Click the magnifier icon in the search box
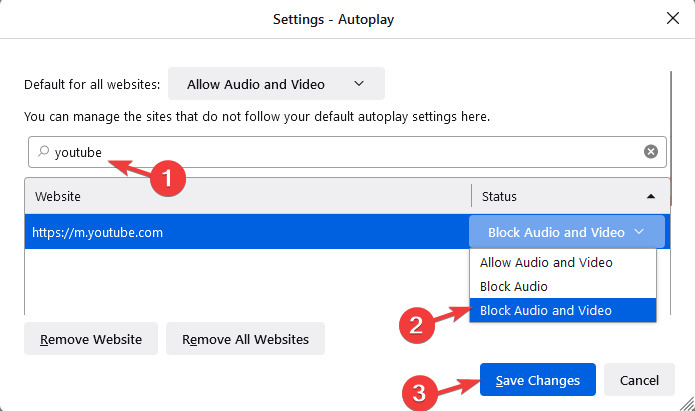Screen dimensions: 695x411 (43, 152)
